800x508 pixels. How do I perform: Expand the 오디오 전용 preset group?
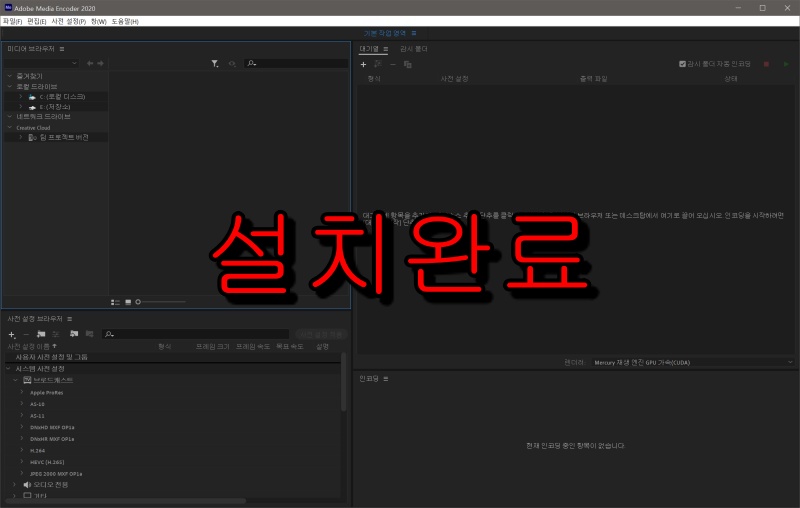coord(14,485)
